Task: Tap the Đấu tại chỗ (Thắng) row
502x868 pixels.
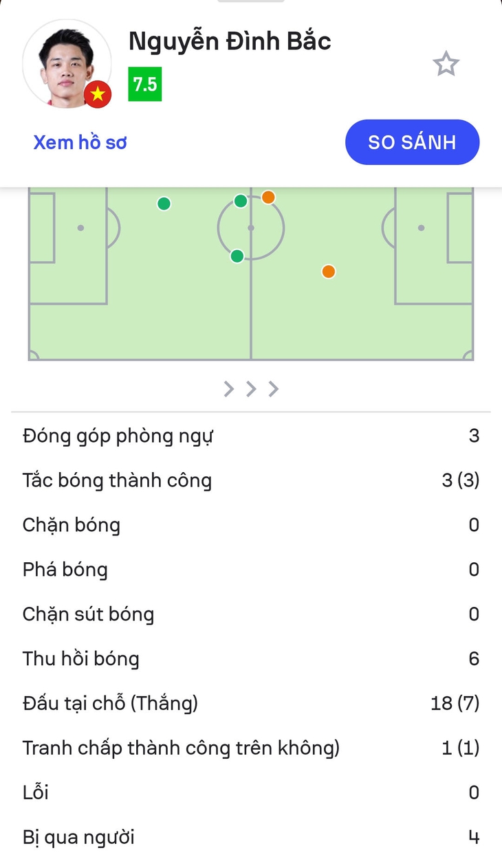Action: (251, 704)
